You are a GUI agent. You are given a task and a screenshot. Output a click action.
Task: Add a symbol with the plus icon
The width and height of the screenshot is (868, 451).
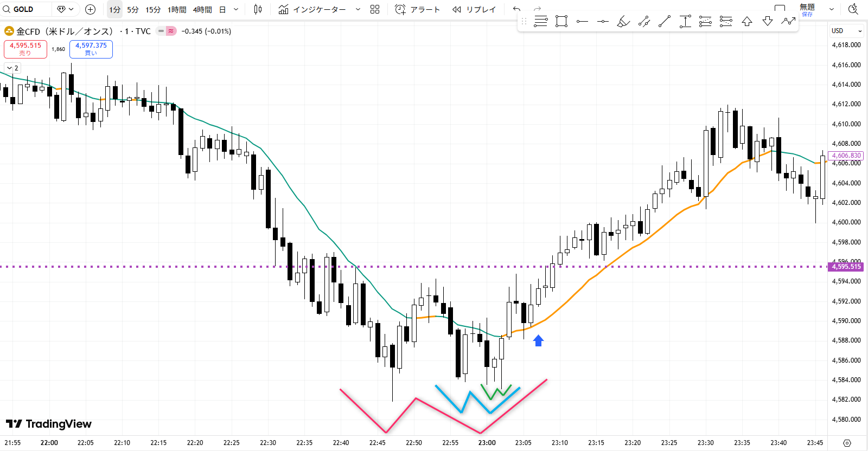pos(91,9)
